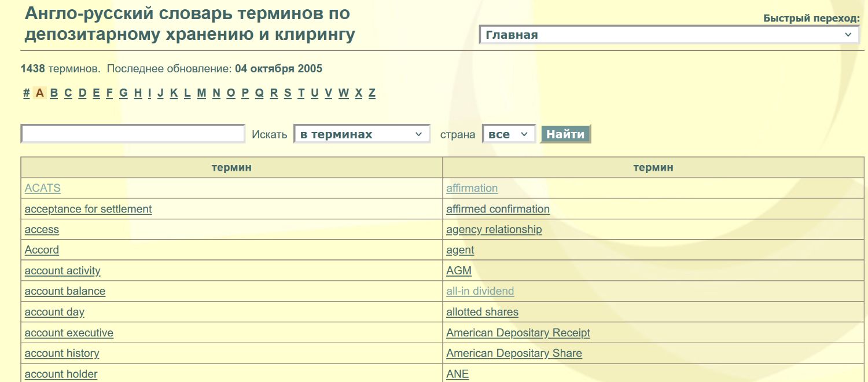Open 'American Depositary Receipt' term
The width and height of the screenshot is (868, 382).
(518, 333)
